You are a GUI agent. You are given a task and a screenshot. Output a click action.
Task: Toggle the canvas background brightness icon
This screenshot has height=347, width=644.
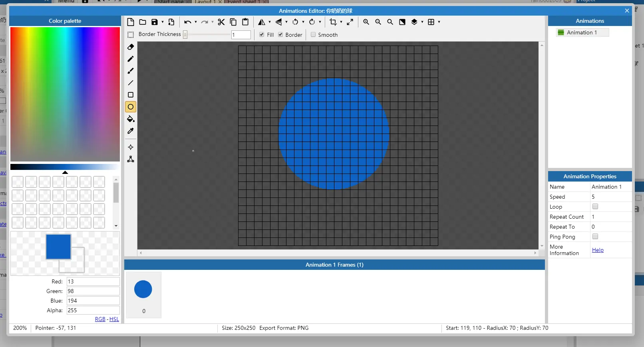pyautogui.click(x=402, y=22)
